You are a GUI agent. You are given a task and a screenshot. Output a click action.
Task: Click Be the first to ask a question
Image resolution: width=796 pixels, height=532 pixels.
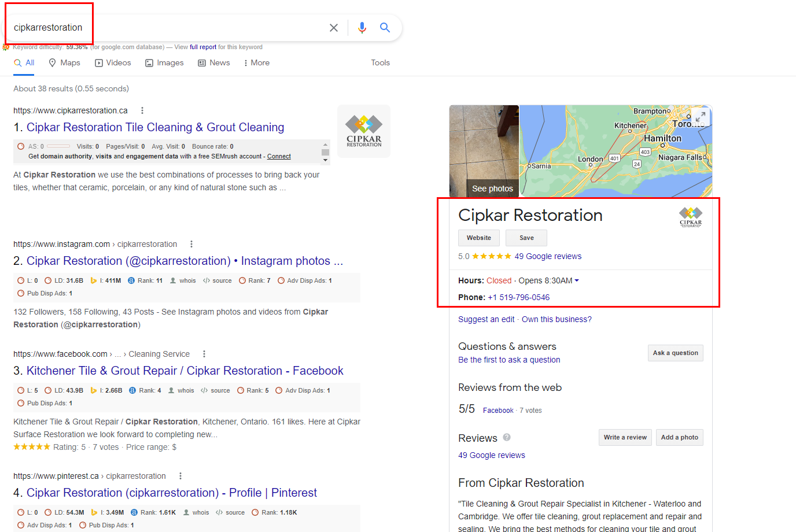coord(509,360)
